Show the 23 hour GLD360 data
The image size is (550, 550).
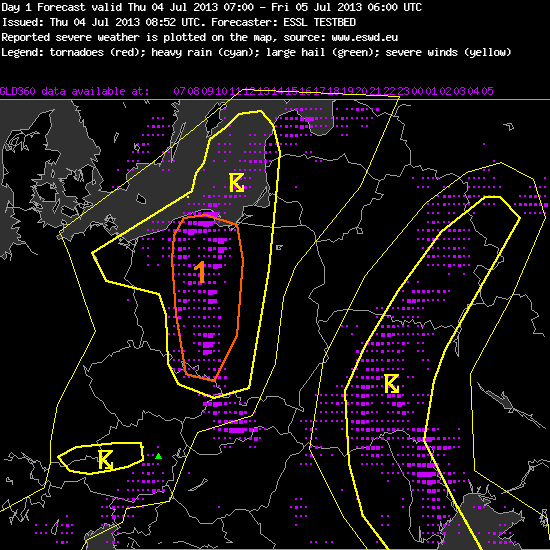point(403,91)
